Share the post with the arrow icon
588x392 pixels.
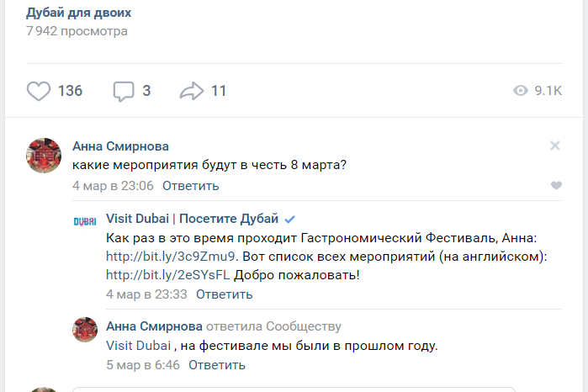point(193,91)
